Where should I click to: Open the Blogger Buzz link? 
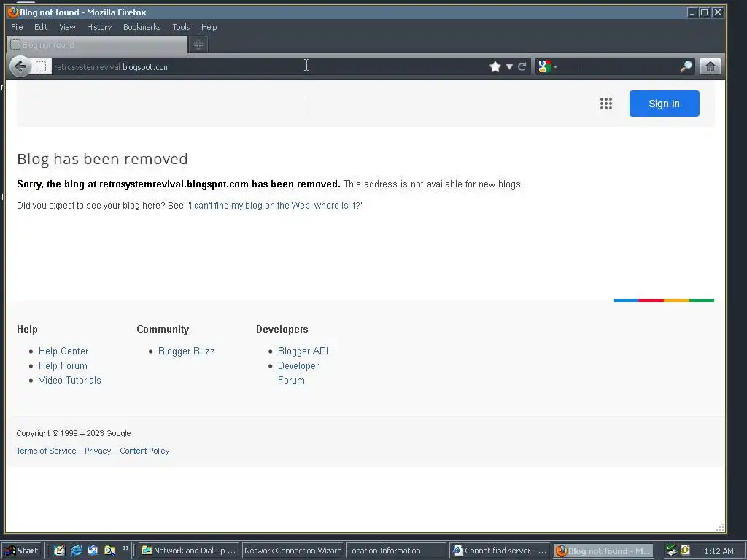[x=186, y=351]
